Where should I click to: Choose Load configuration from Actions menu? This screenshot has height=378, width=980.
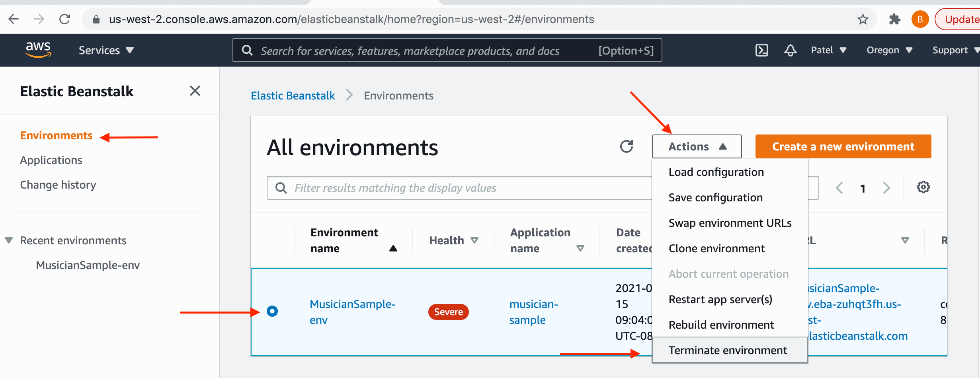(x=730, y=172)
